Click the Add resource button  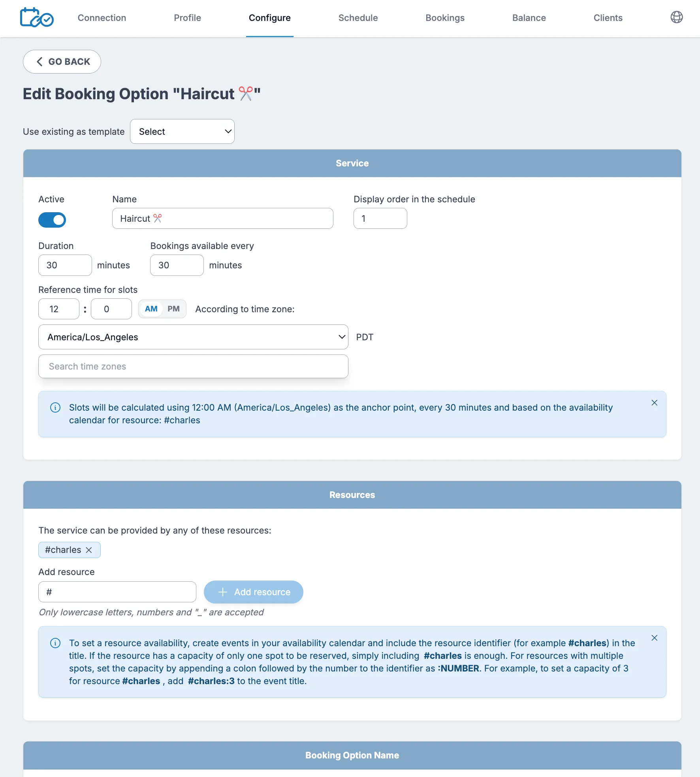point(253,592)
